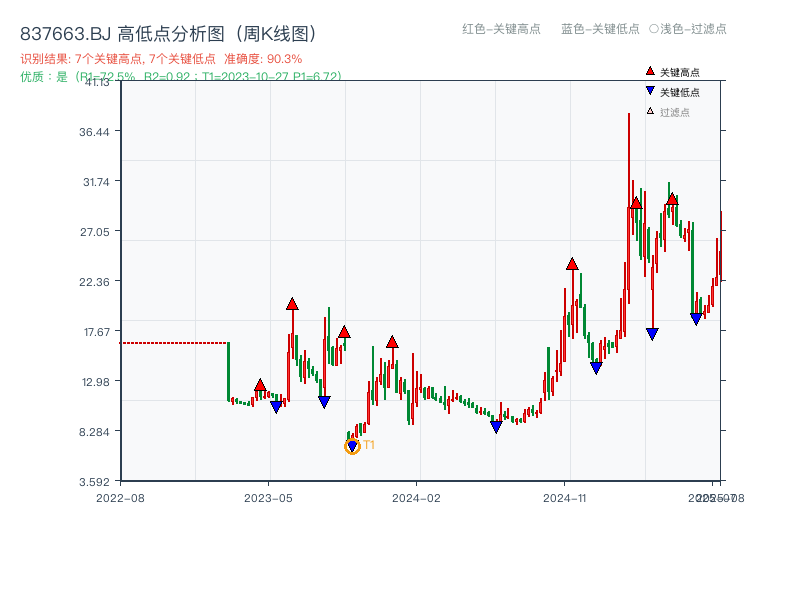Click the chart title 837663.BJ 高低点分析图
The image size is (800, 600).
click(125, 32)
